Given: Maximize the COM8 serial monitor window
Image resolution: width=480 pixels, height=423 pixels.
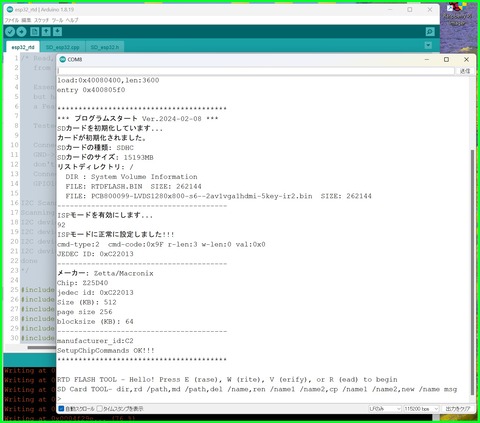Looking at the screenshot, I should (x=446, y=59).
